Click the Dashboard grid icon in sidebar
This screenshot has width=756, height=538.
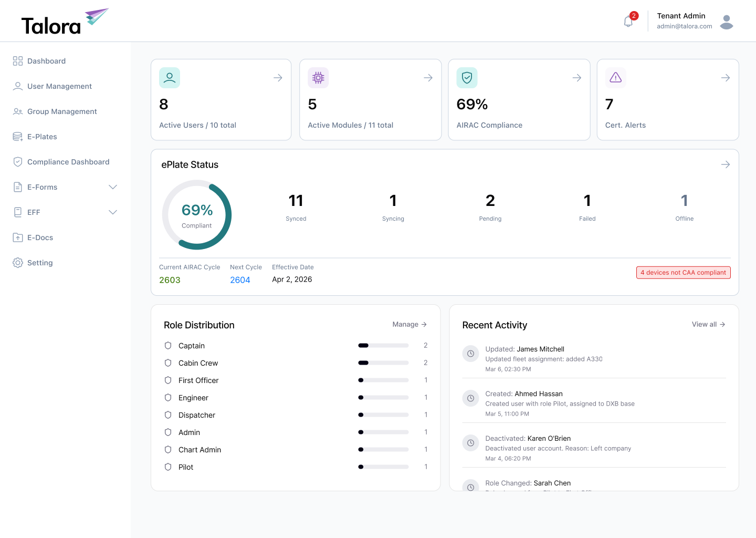(x=18, y=61)
